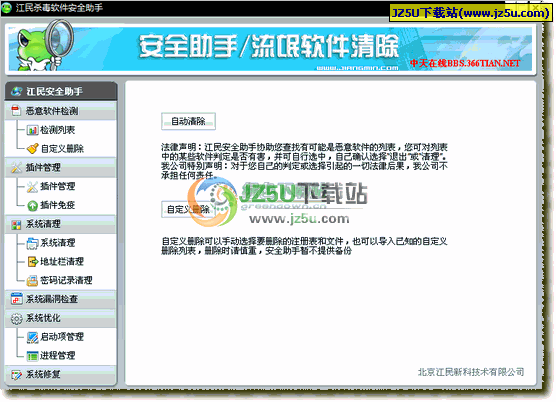
Task: Click the 江民杀毒软件安全助手 window title
Action: point(59,8)
